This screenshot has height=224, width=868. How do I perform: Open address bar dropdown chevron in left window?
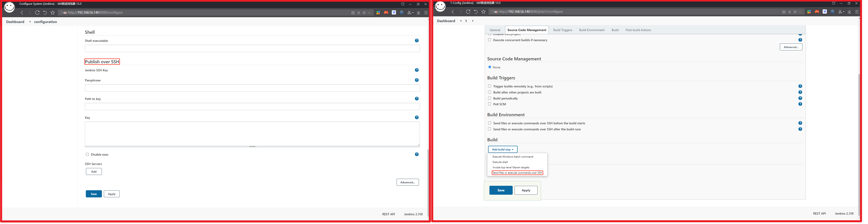(369, 13)
